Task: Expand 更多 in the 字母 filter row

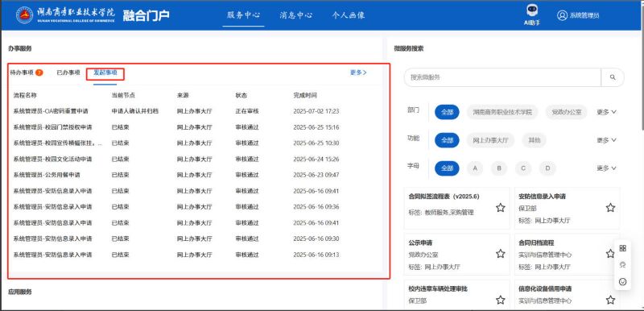Action: [x=606, y=168]
